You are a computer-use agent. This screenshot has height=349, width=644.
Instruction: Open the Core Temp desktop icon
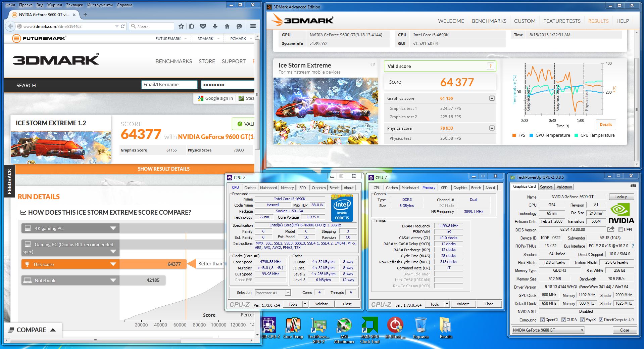tap(293, 328)
